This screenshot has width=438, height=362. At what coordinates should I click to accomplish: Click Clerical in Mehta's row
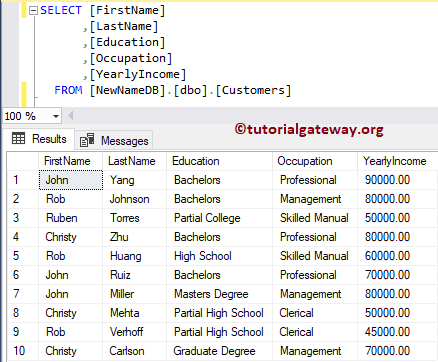click(315, 313)
